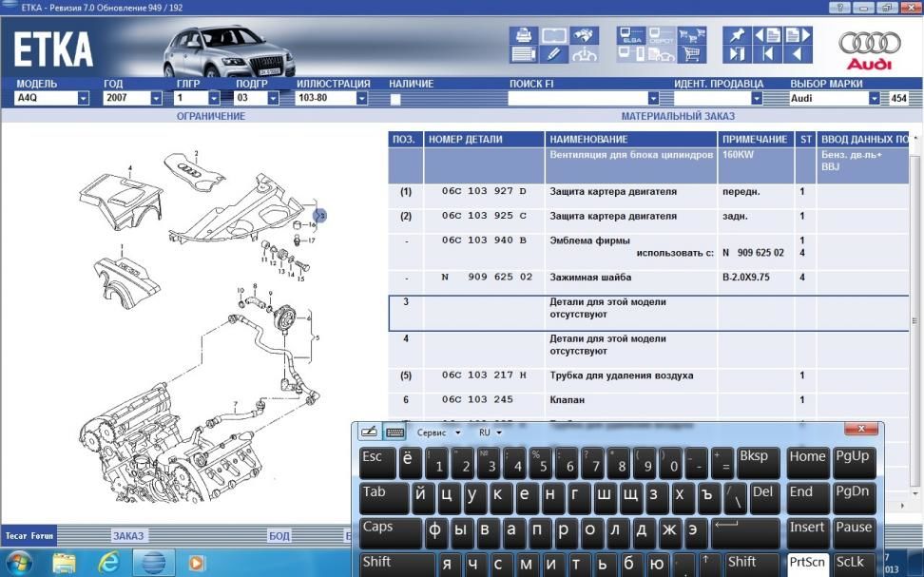Close the on-screen keyboard

point(861,429)
